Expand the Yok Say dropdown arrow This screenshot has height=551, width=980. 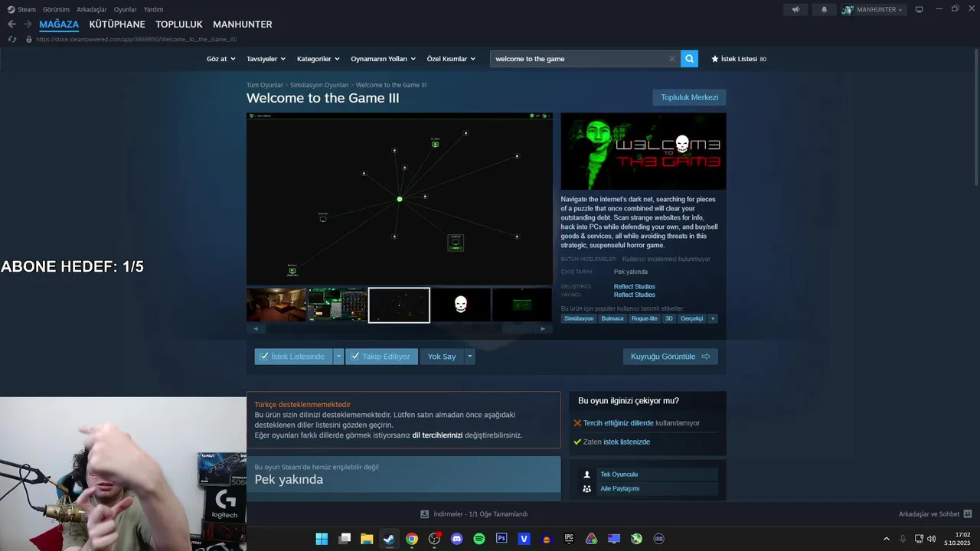[x=470, y=357]
